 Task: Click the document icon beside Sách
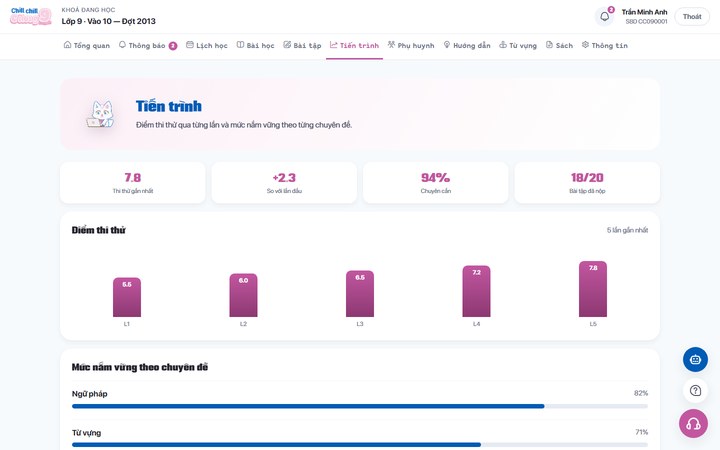[549, 45]
